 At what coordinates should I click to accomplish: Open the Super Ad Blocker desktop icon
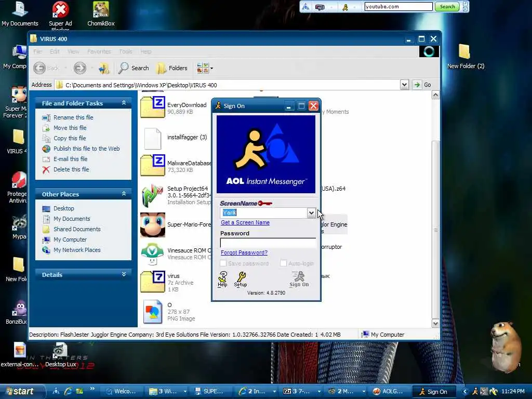tap(60, 16)
